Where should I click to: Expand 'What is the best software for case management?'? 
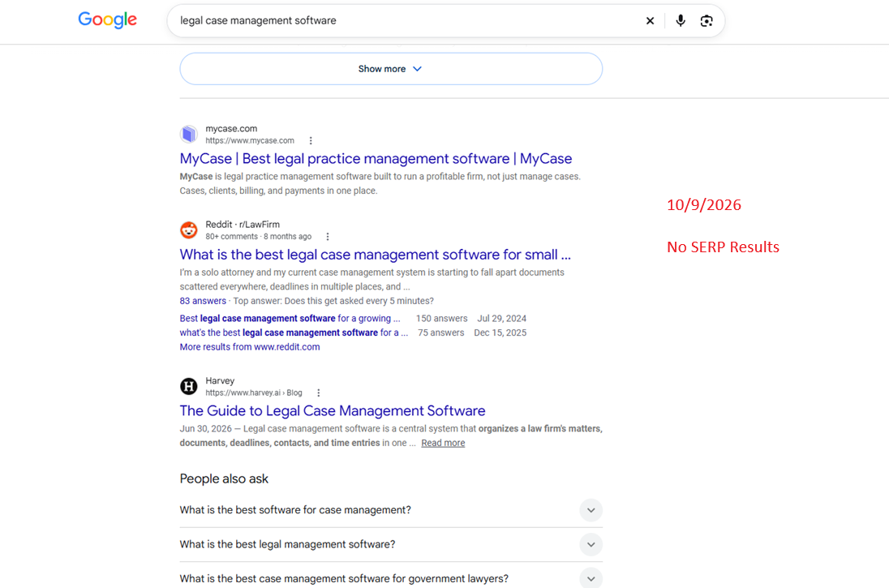391,510
